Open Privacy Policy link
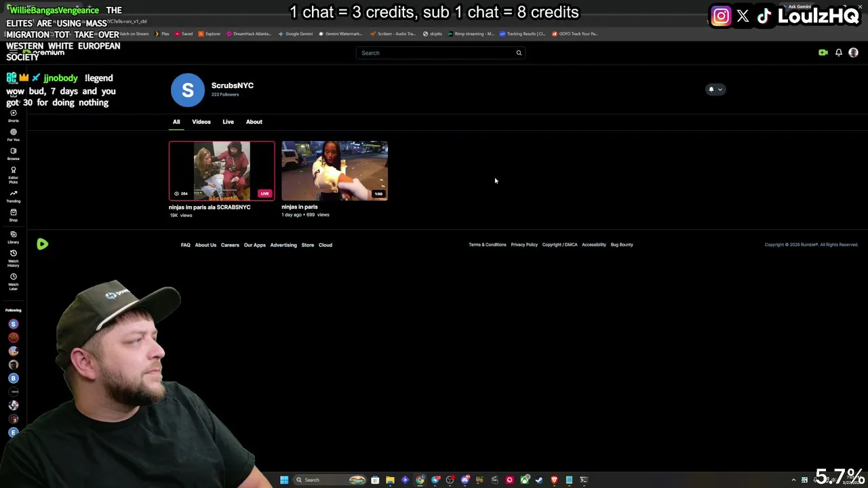 (x=524, y=245)
